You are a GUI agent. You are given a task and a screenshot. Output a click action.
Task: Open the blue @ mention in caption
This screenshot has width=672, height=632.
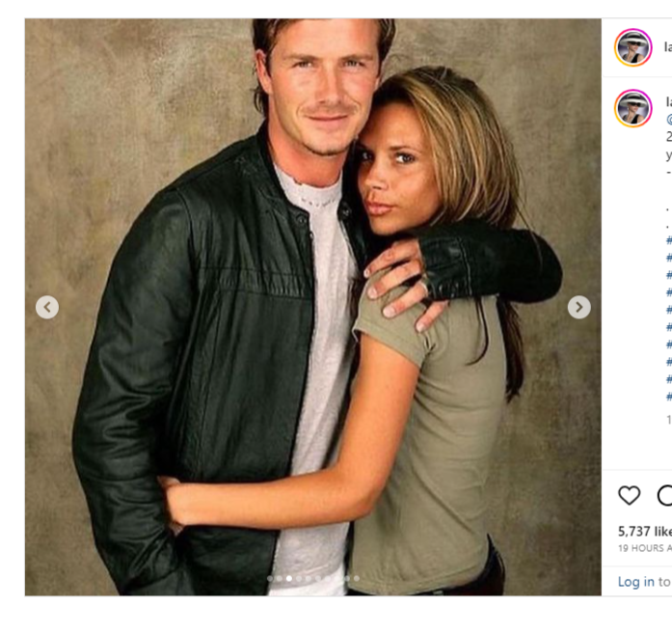[x=669, y=119]
